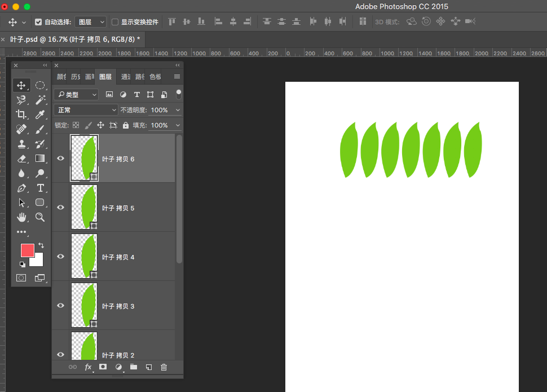Lock layer position

100,125
